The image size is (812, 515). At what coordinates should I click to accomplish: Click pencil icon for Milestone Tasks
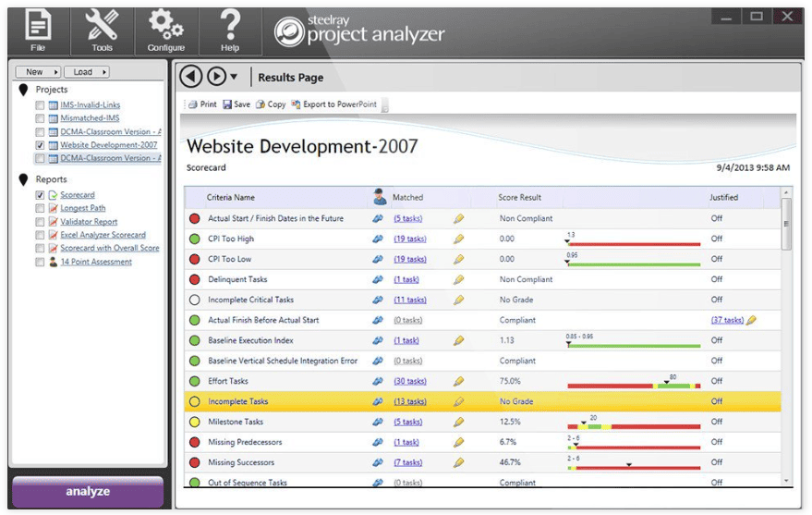click(x=458, y=422)
